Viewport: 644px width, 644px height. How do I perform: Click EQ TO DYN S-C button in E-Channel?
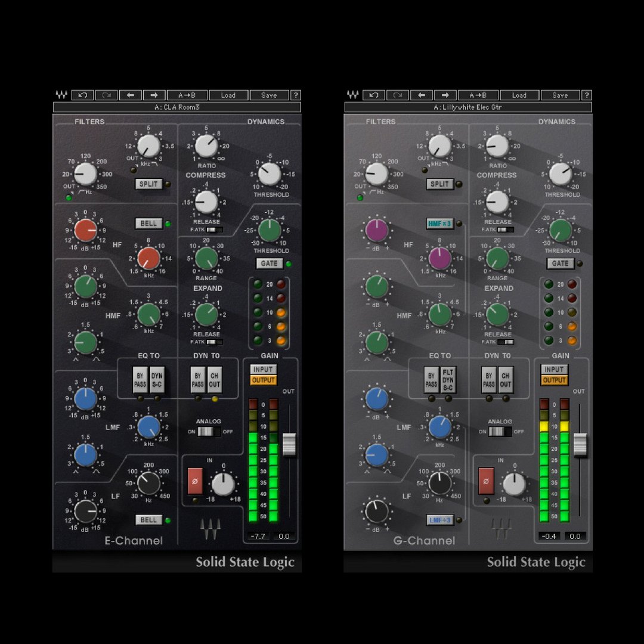tap(157, 380)
